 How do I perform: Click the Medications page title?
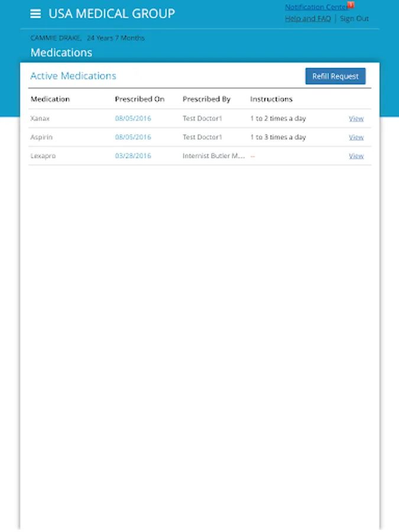[x=61, y=53]
